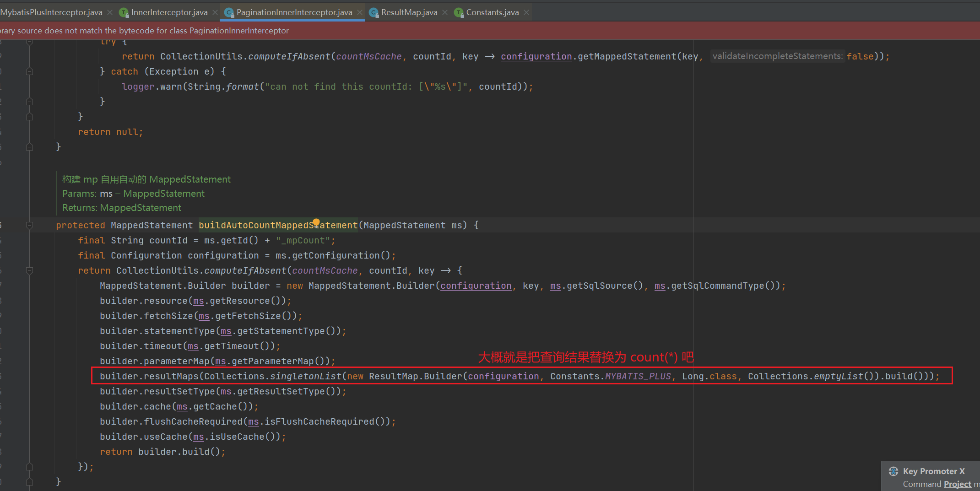Switch to the InnerInterceptor.java tab
Image resolution: width=980 pixels, height=491 pixels.
pyautogui.click(x=169, y=12)
